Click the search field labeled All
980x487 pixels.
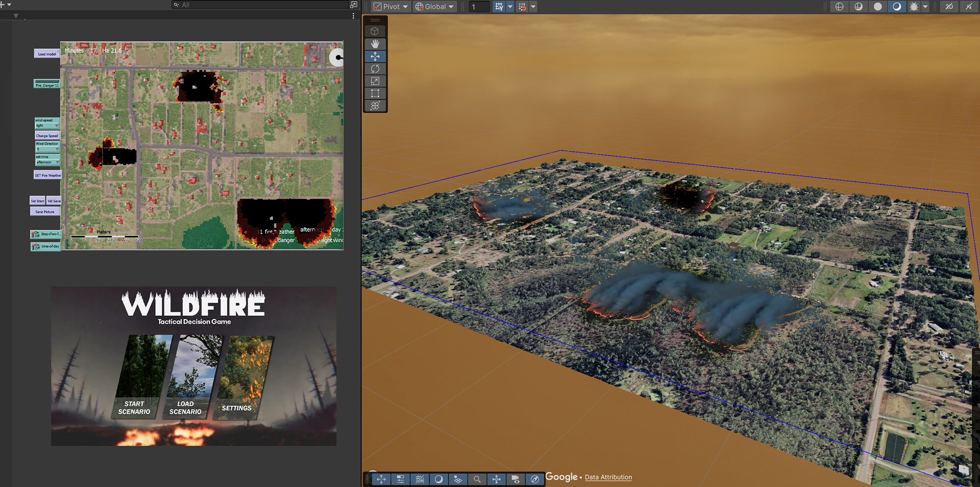[260, 5]
